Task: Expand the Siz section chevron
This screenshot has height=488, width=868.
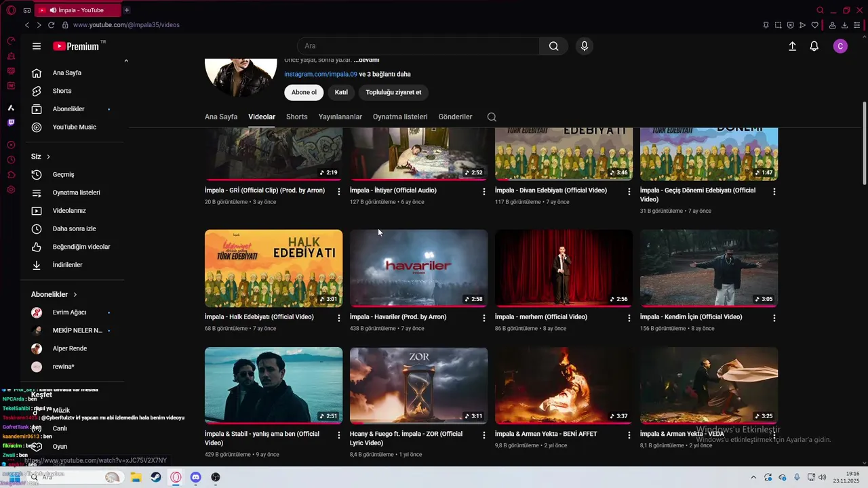Action: [48, 157]
